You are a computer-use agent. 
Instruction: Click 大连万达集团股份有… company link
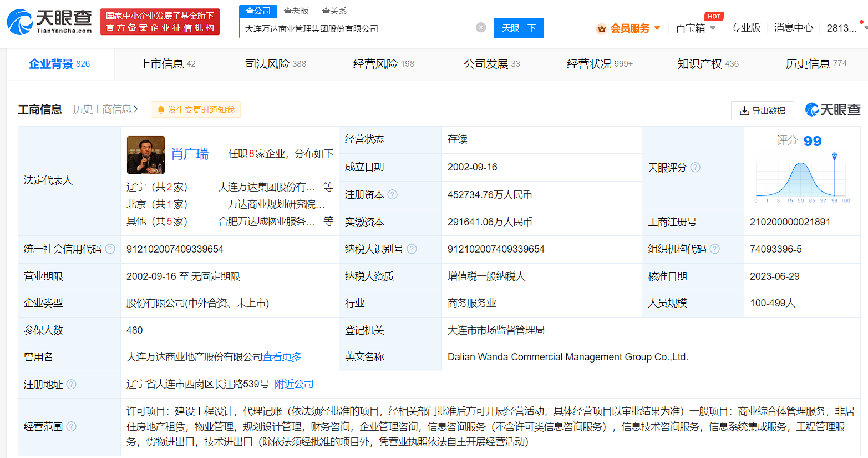pyautogui.click(x=267, y=187)
